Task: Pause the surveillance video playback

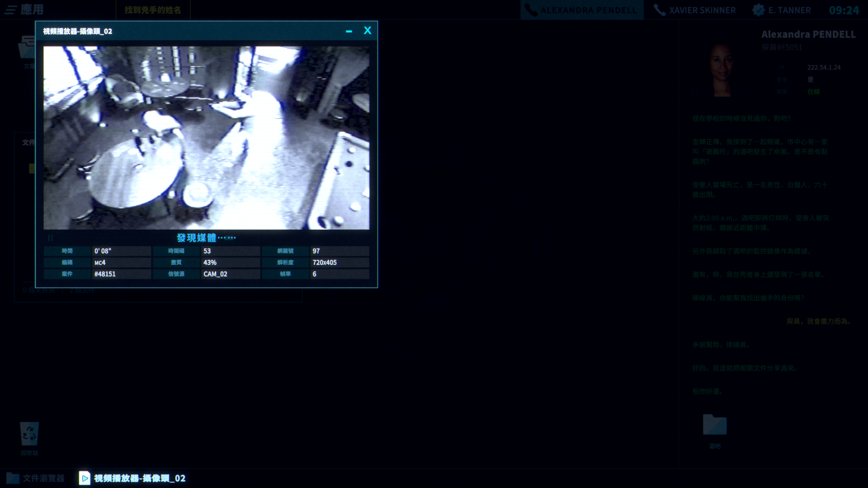Action: (50, 238)
